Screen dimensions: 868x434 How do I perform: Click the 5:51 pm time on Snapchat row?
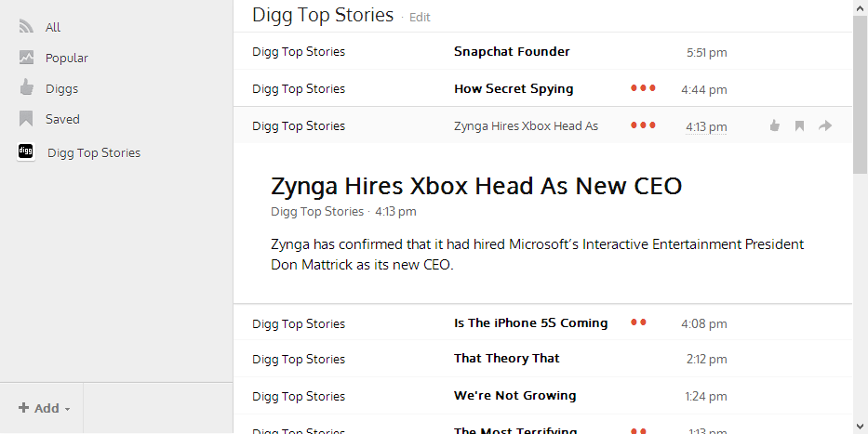pos(707,53)
